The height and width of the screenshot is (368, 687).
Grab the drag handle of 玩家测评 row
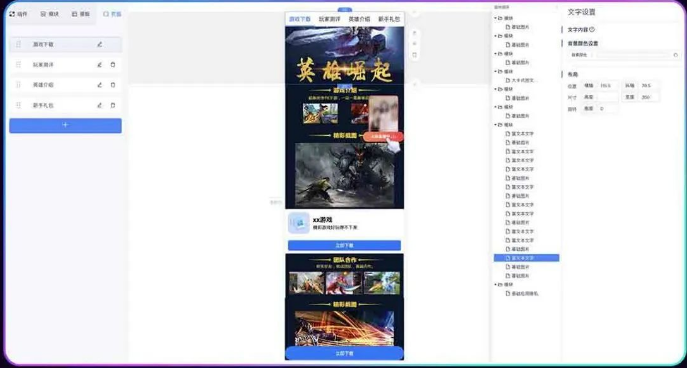[18, 64]
